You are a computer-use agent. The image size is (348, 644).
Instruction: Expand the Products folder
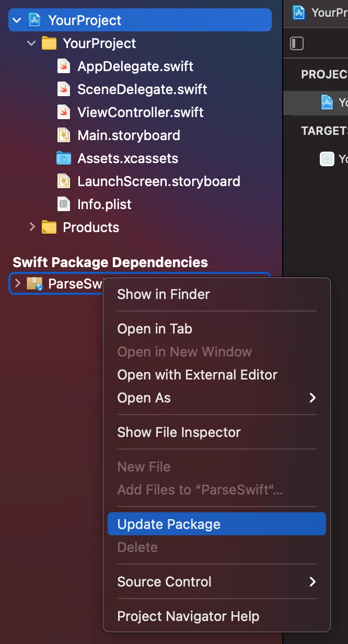tap(32, 227)
